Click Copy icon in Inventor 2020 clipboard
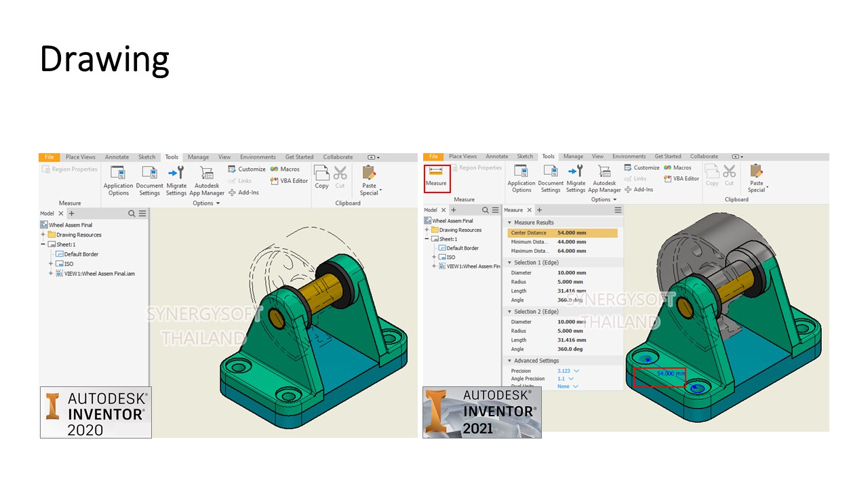The height and width of the screenshot is (488, 868). tap(321, 176)
